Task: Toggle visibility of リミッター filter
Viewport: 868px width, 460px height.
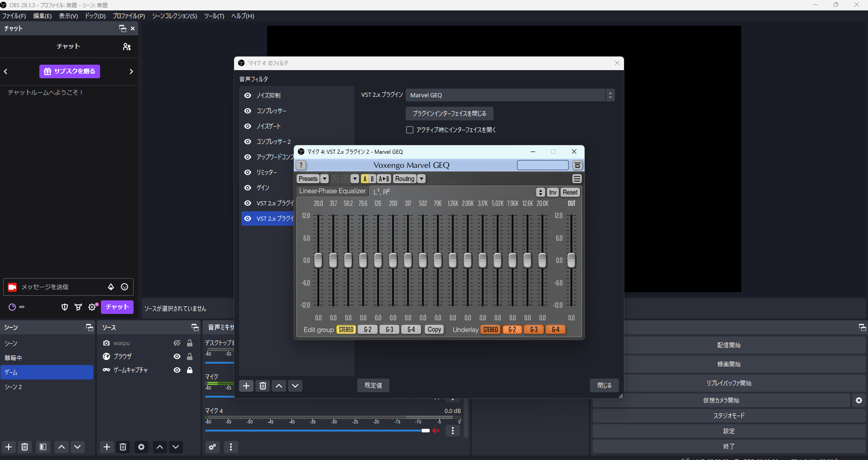Action: (248, 172)
